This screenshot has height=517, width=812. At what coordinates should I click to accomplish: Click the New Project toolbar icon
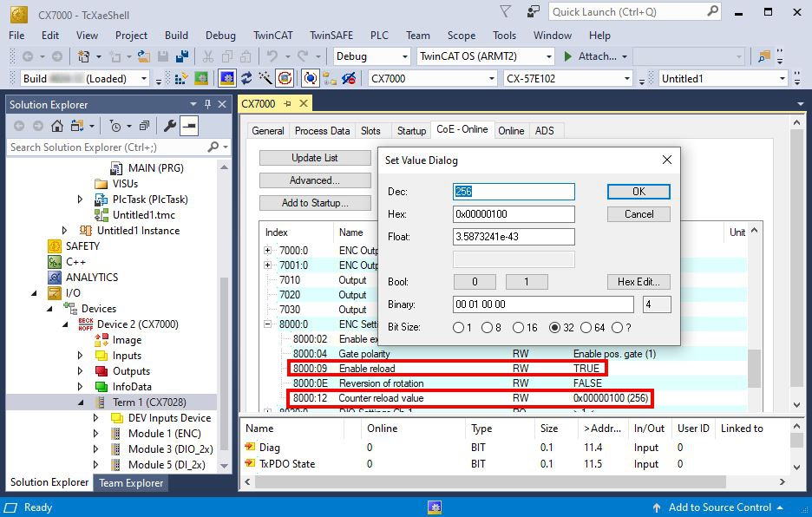coord(83,56)
